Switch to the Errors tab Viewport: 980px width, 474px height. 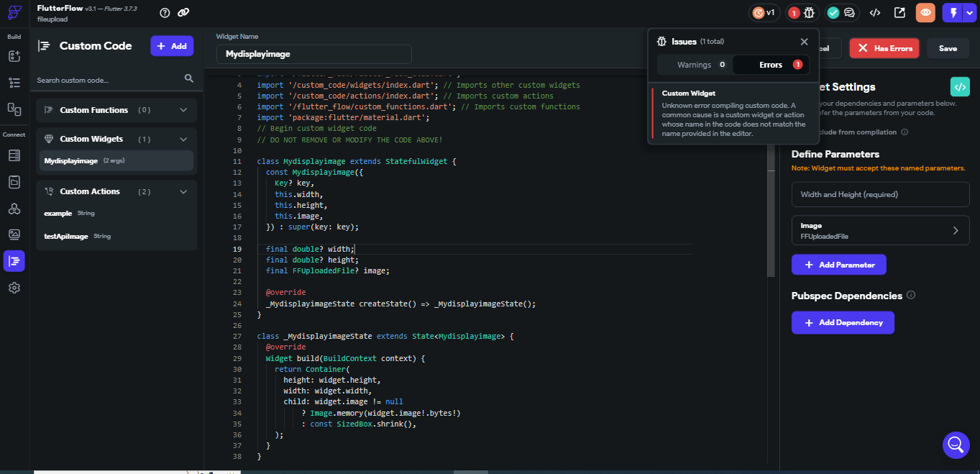771,65
